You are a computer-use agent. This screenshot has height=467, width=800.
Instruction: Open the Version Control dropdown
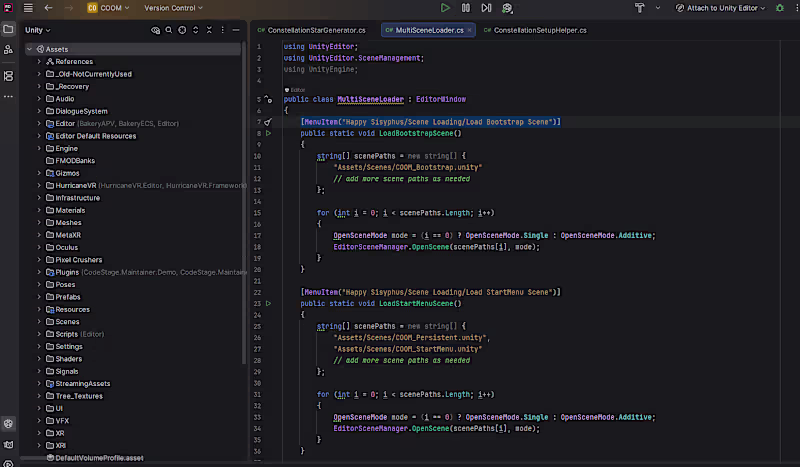pyautogui.click(x=172, y=8)
